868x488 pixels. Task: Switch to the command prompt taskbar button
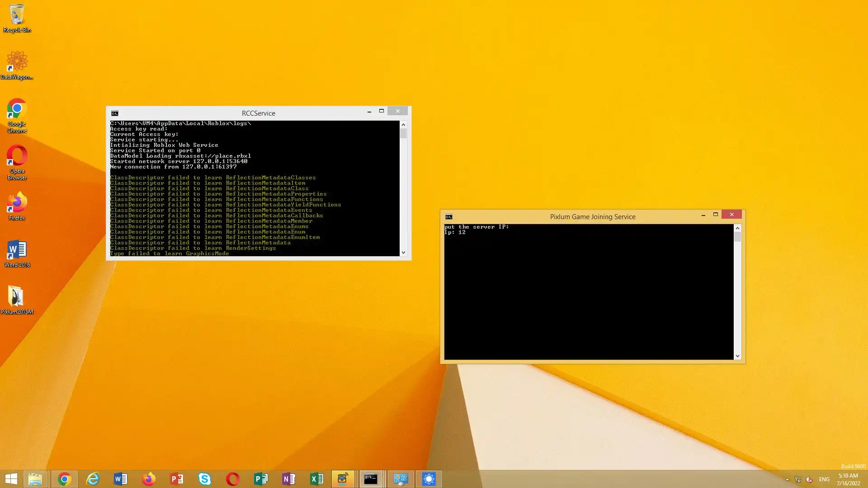click(x=371, y=479)
